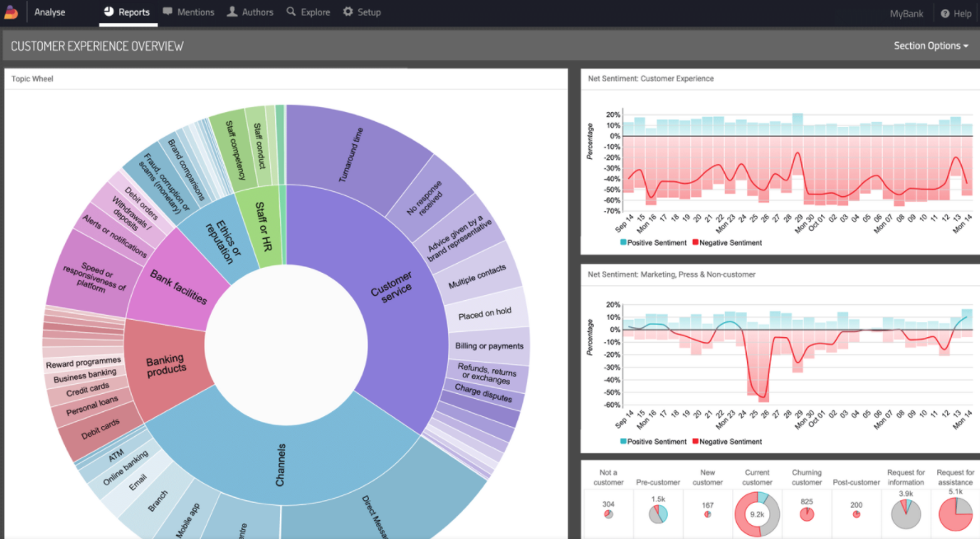Click the Placed on hold segment
Image resolution: width=980 pixels, height=539 pixels.
click(485, 312)
